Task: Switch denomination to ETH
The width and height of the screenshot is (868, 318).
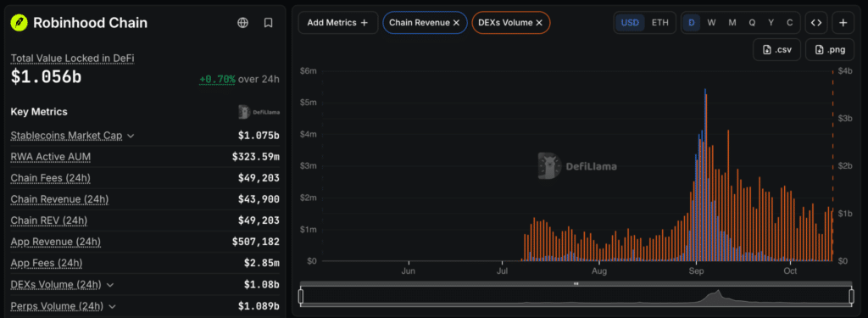Action: 659,23
